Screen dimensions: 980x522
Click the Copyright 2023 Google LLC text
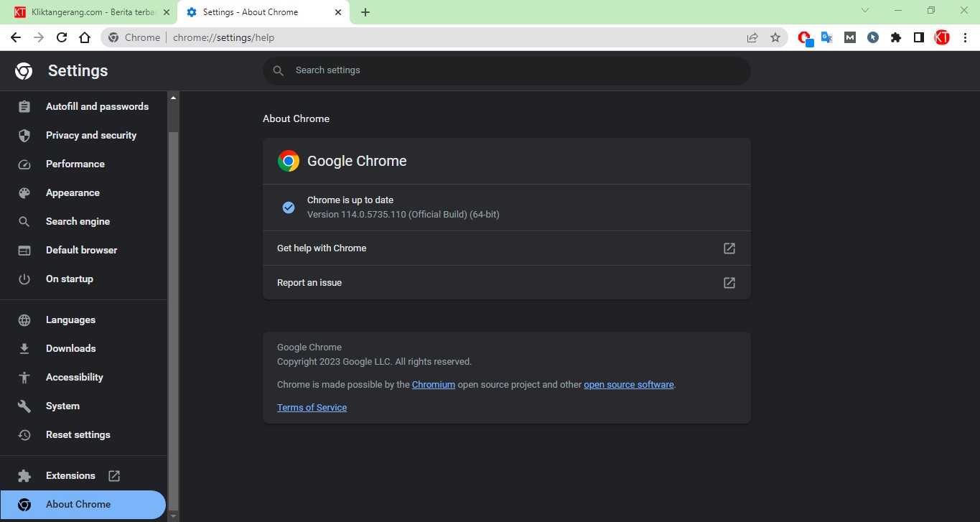[x=374, y=362]
